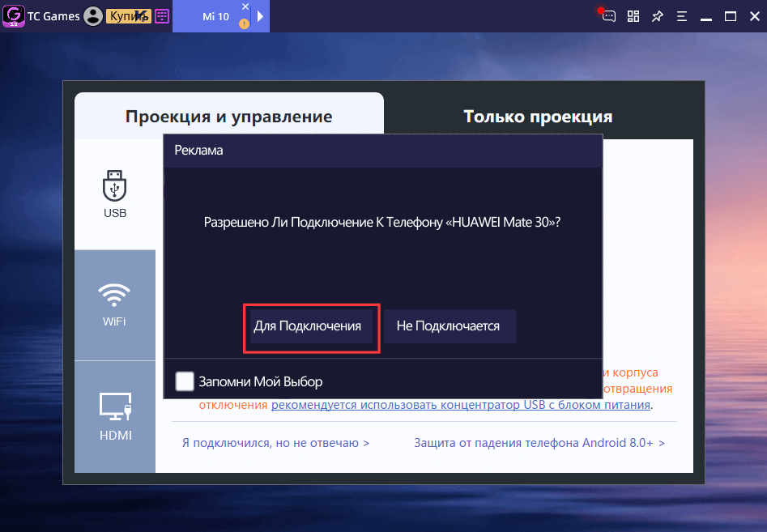Check the Запомни Мой Выбор checkbox
The image size is (767, 532).
185,381
